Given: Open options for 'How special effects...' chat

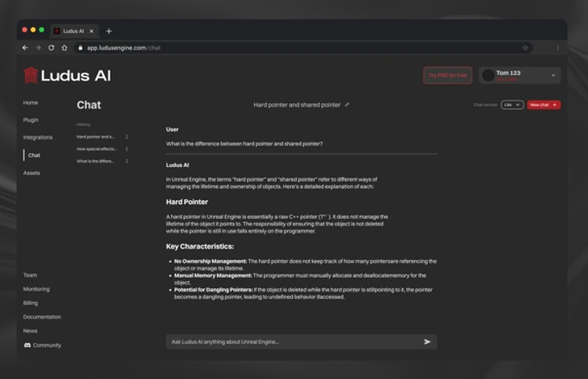Looking at the screenshot, I should point(127,149).
